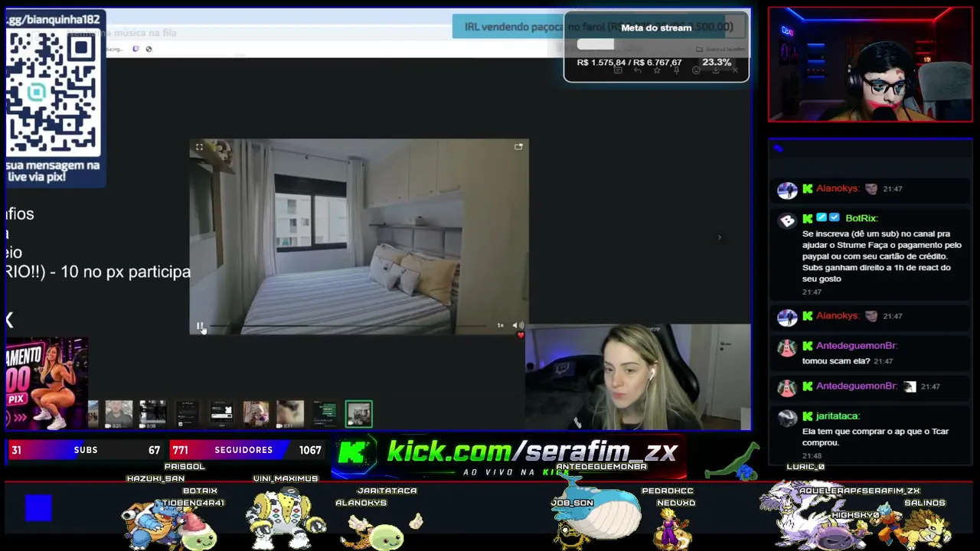Click the download icon in message toolbar
980x551 pixels.
click(715, 70)
